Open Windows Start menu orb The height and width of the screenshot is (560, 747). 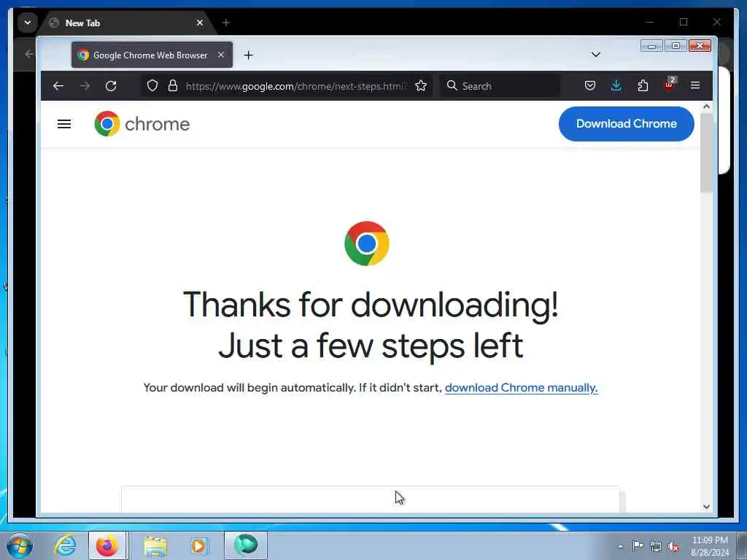[x=20, y=545]
